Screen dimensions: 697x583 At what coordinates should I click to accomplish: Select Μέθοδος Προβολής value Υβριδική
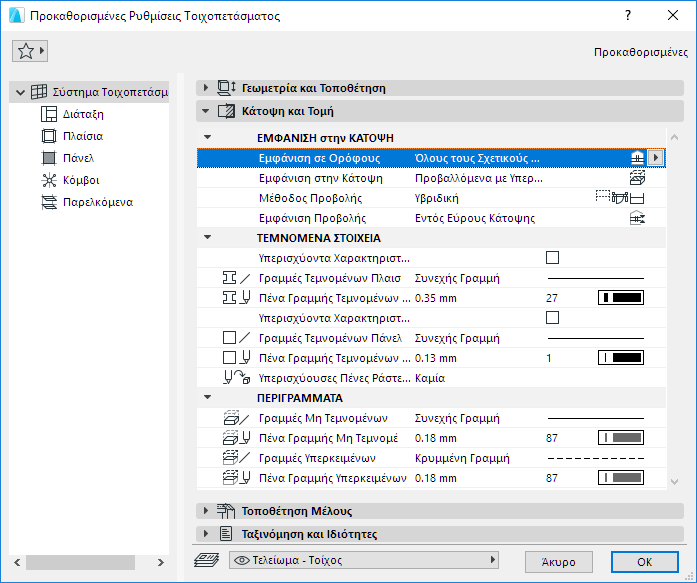437,198
